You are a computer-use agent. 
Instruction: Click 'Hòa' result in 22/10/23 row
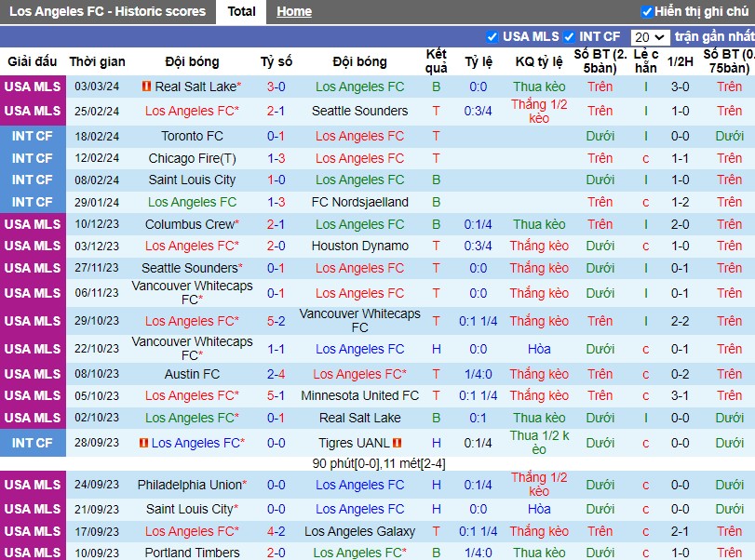point(539,349)
